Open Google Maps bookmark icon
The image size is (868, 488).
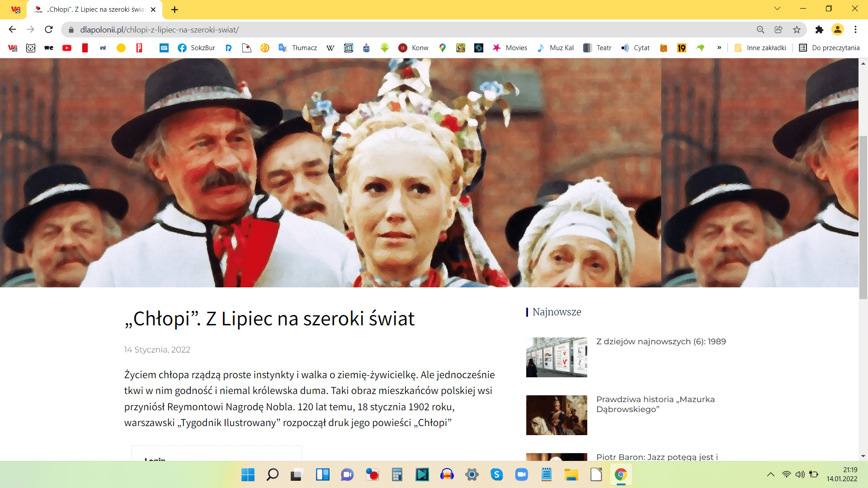pyautogui.click(x=443, y=48)
